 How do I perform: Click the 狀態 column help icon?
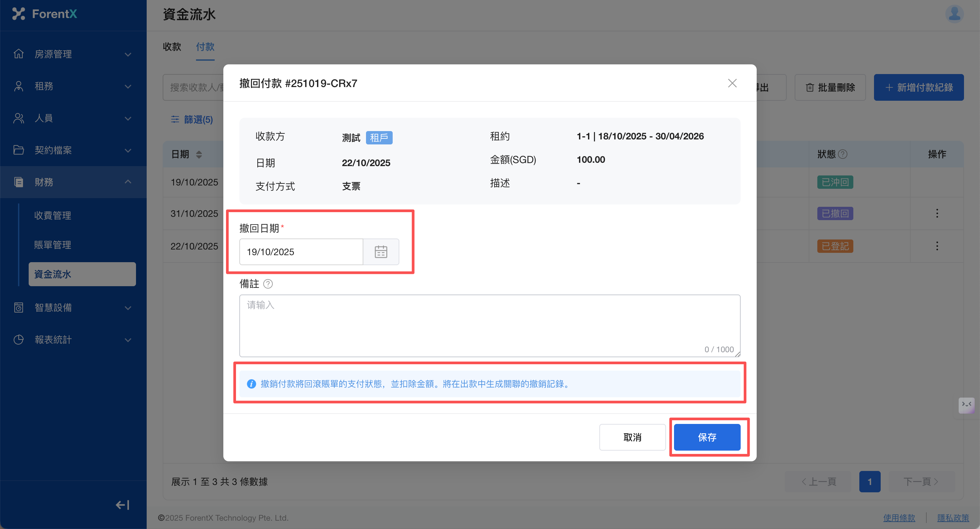[843, 154]
